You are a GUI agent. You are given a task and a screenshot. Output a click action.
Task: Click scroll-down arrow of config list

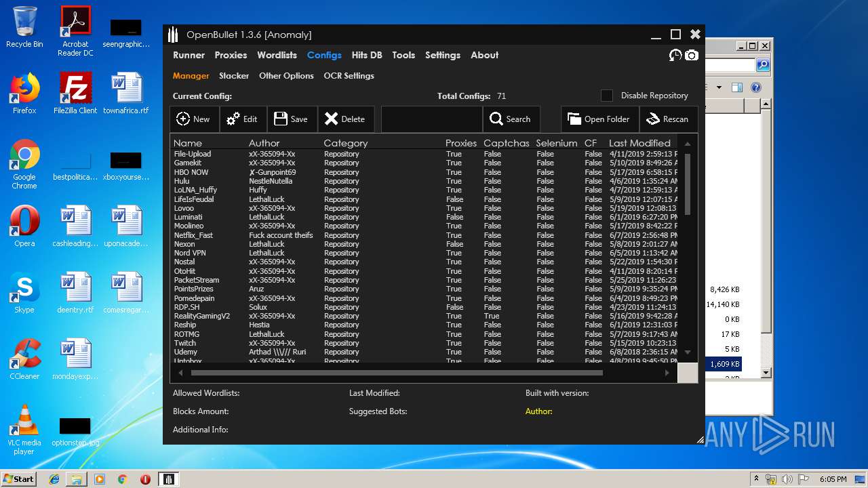tap(688, 352)
